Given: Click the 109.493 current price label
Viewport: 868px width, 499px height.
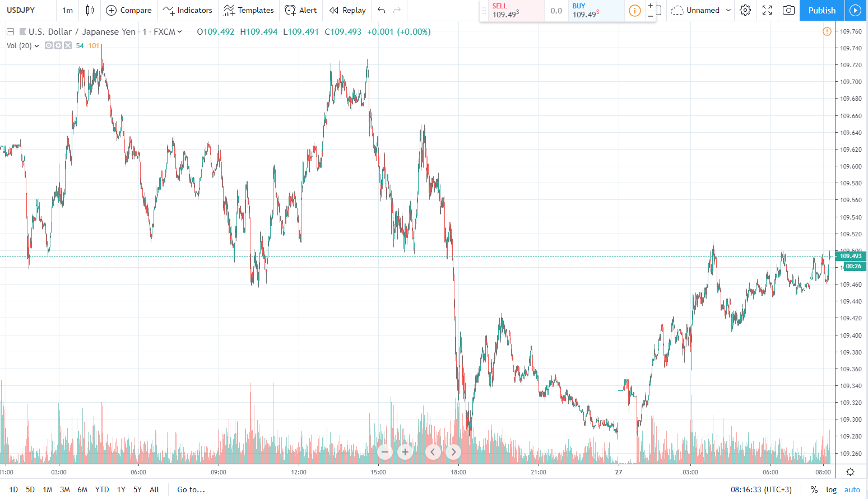Looking at the screenshot, I should (851, 256).
